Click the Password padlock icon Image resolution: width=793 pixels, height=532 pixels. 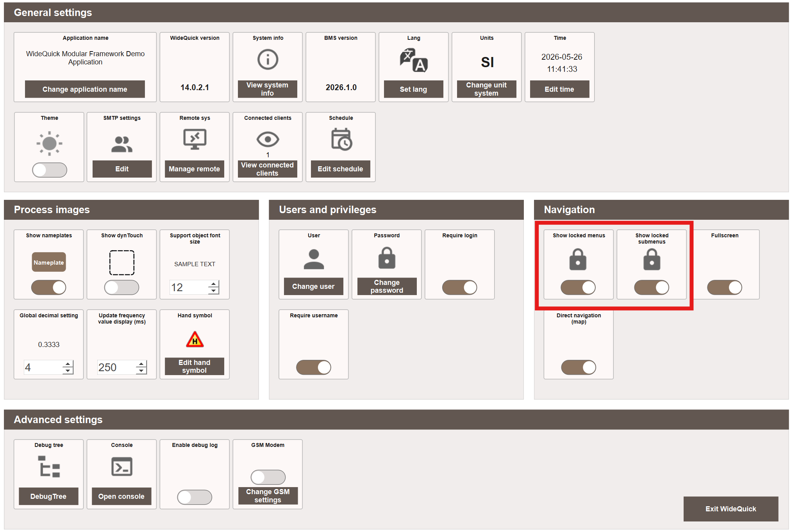coord(387,258)
